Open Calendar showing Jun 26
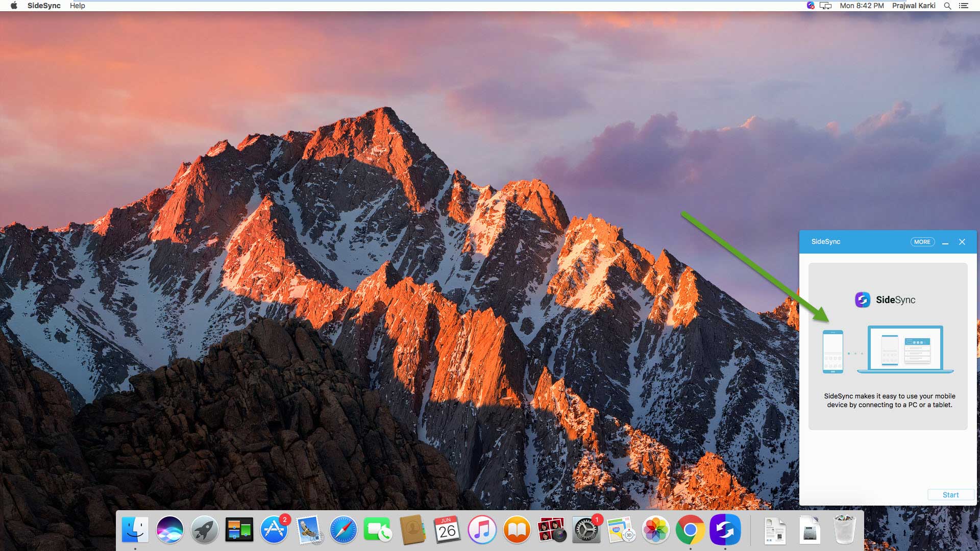The image size is (980, 551). [x=447, y=530]
